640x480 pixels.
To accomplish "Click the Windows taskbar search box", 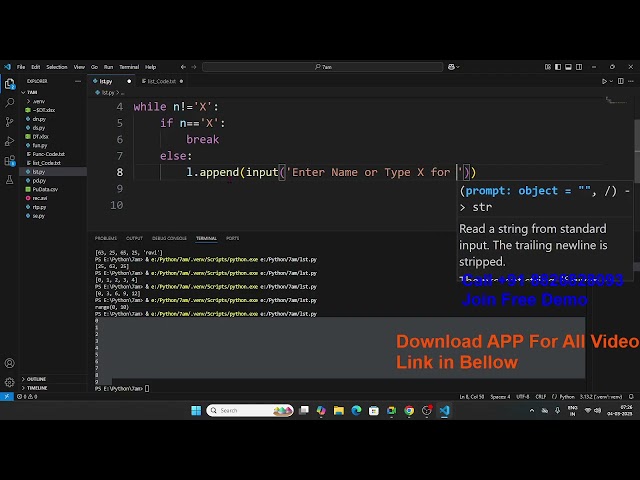I will (x=240, y=410).
